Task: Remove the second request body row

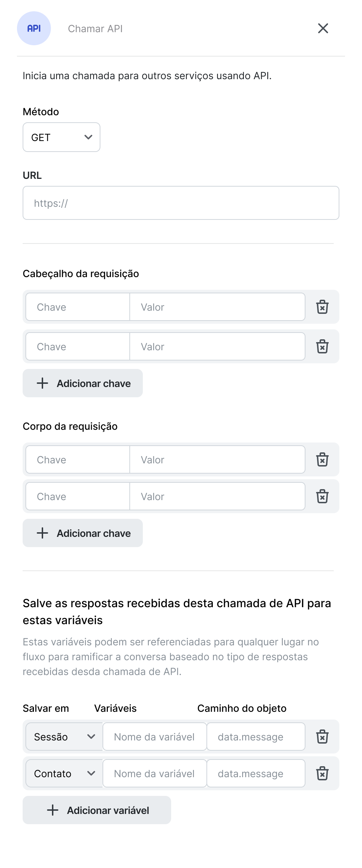Action: click(x=322, y=496)
